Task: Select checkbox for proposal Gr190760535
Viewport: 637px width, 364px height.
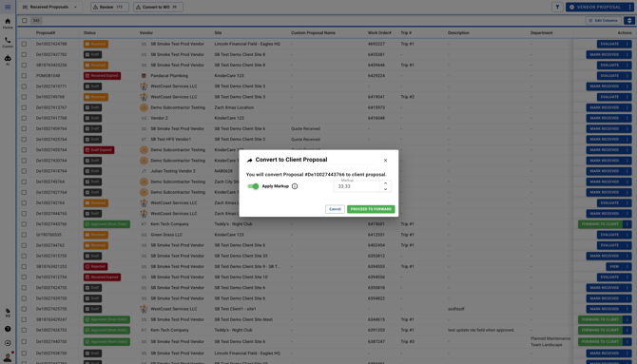Action: tap(25, 235)
